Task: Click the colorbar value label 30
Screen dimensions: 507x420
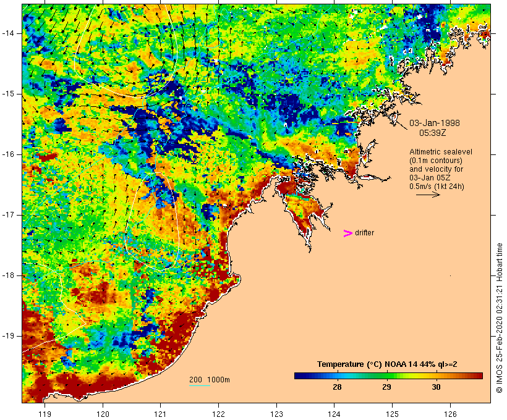Action: pos(436,387)
